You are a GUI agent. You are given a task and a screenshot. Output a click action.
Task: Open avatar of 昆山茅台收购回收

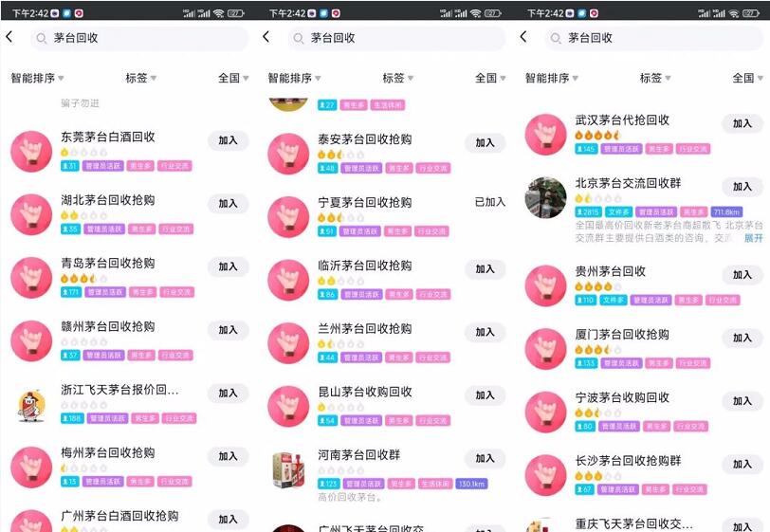click(x=288, y=406)
